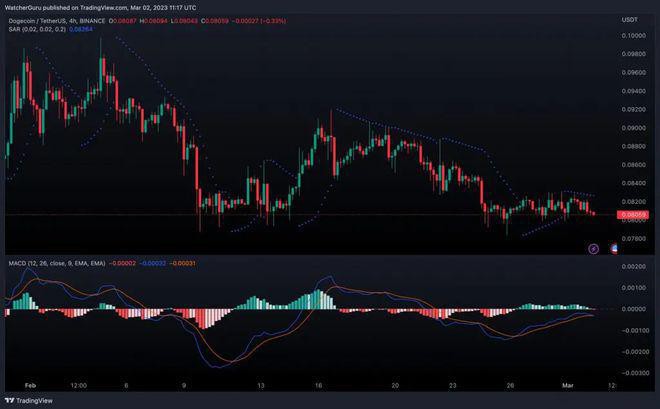Click the 23 date marker on time axis
This screenshot has width=660, height=409.
tap(452, 384)
